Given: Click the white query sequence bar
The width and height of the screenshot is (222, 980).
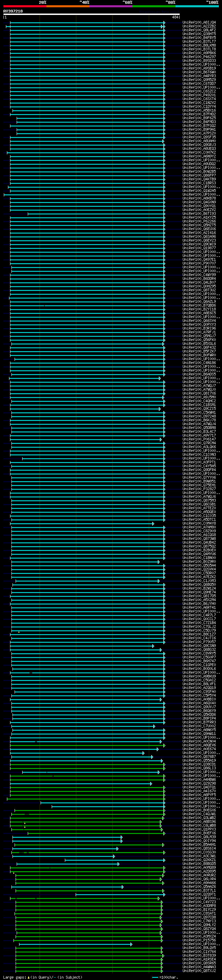Looking at the screenshot, I should click(x=92, y=14).
